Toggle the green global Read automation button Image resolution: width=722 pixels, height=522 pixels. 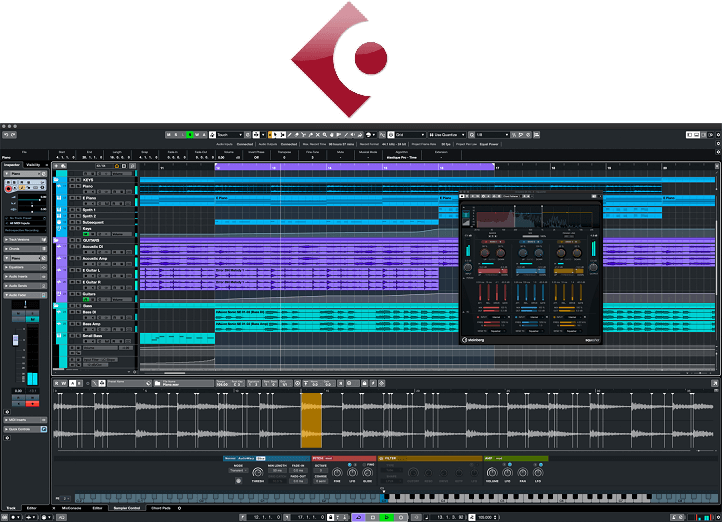(x=190, y=135)
